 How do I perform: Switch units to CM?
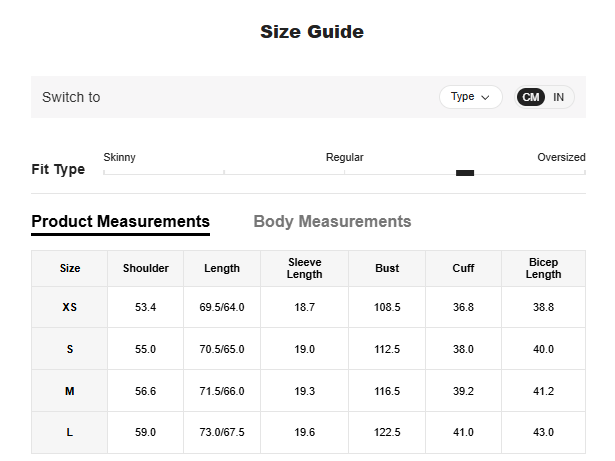point(531,97)
